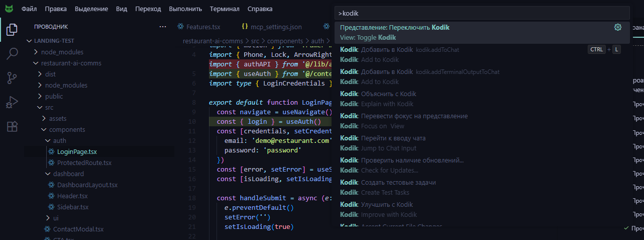Open Explorer panel more actions (ellipsis)

coord(162,27)
